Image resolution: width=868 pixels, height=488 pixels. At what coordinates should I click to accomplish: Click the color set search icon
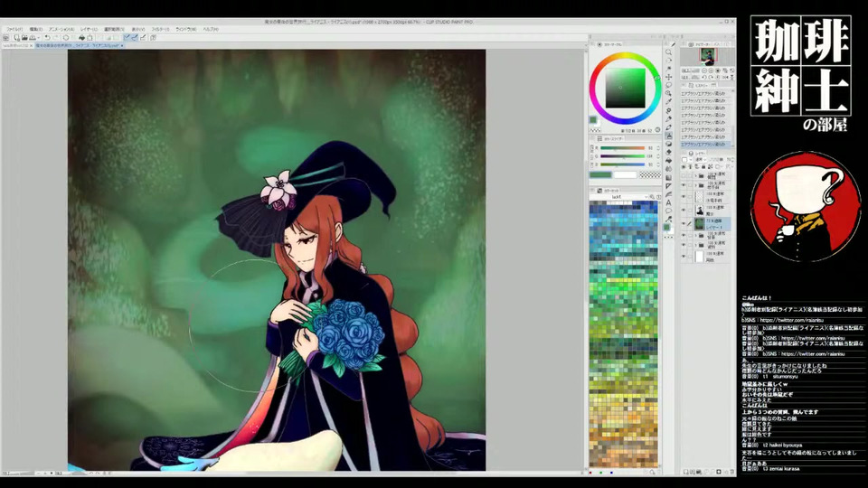tap(653, 196)
